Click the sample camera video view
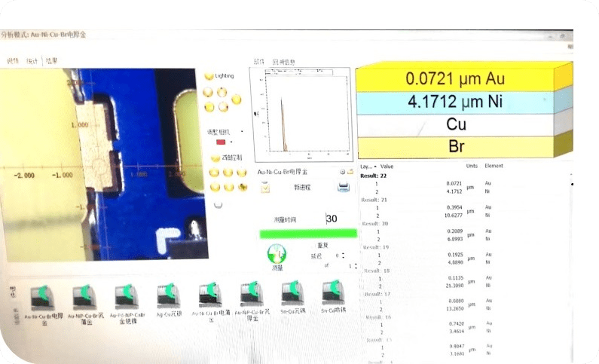 click(x=103, y=164)
